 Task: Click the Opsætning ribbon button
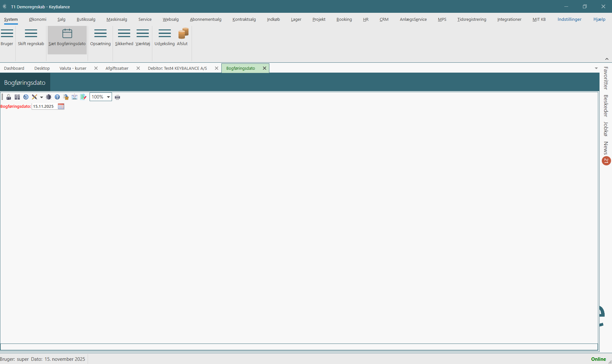100,37
